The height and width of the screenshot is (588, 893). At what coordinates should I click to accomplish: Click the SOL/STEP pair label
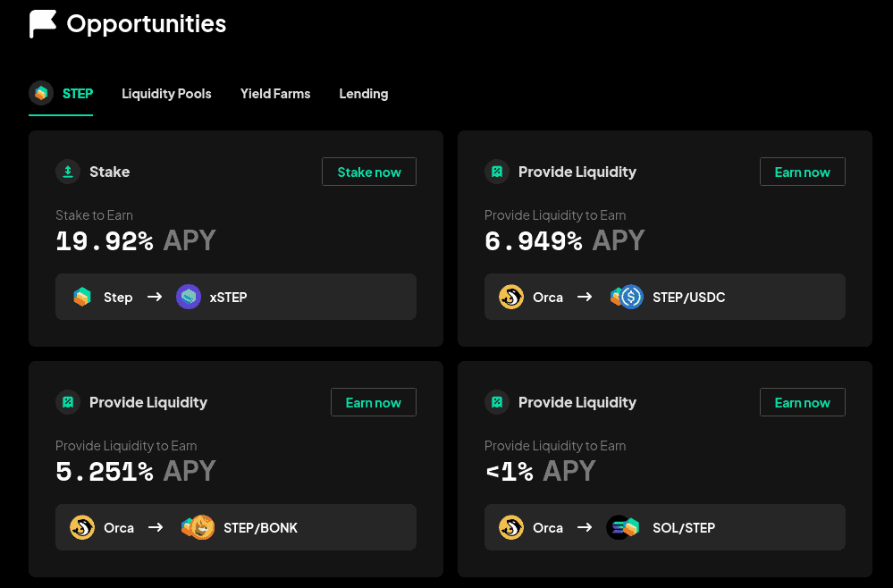tap(684, 527)
